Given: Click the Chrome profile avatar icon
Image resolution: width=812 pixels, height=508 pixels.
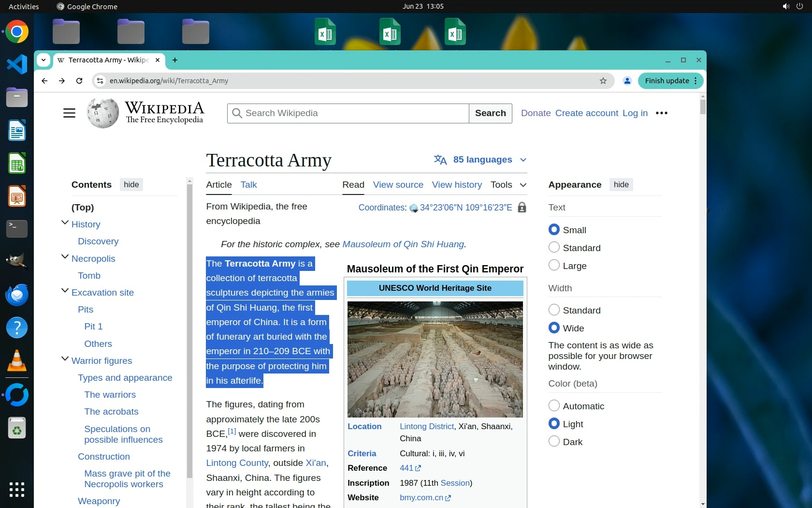Looking at the screenshot, I should tap(627, 81).
